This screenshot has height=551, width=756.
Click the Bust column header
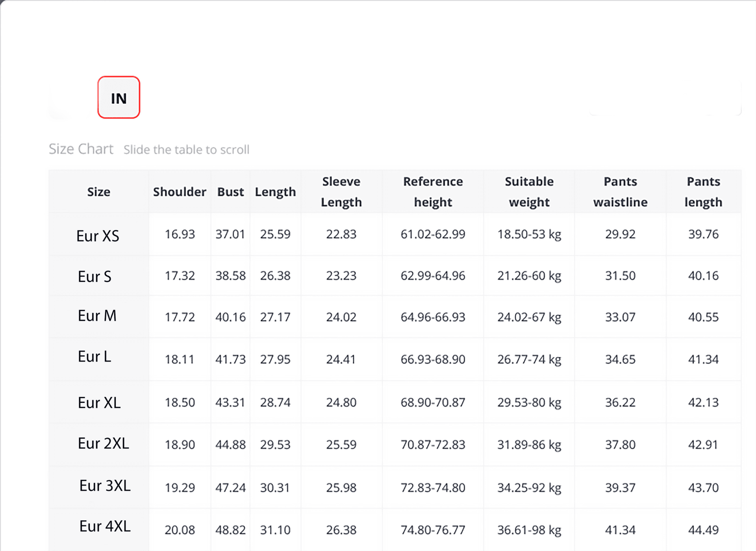(x=230, y=192)
